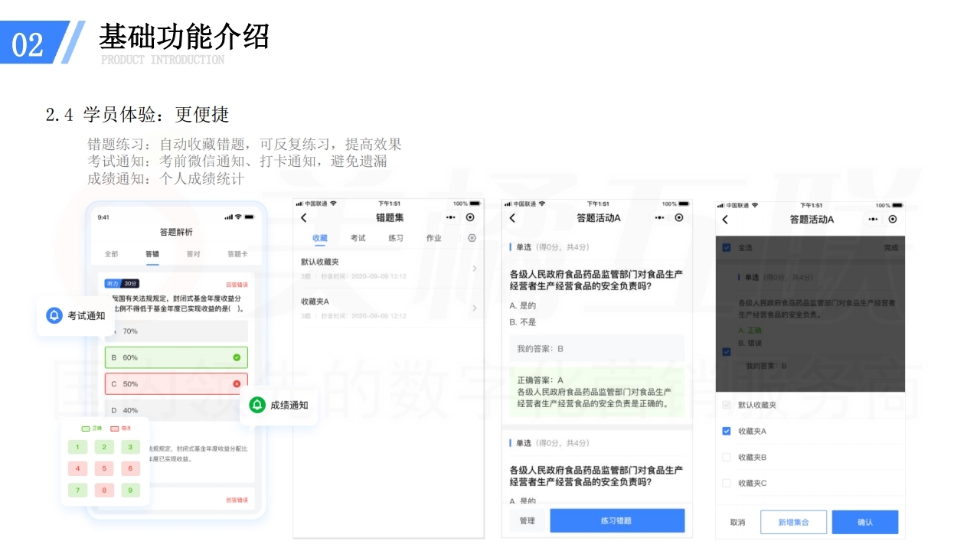Click the 新增集合 outlined button
980x551 pixels.
point(793,522)
